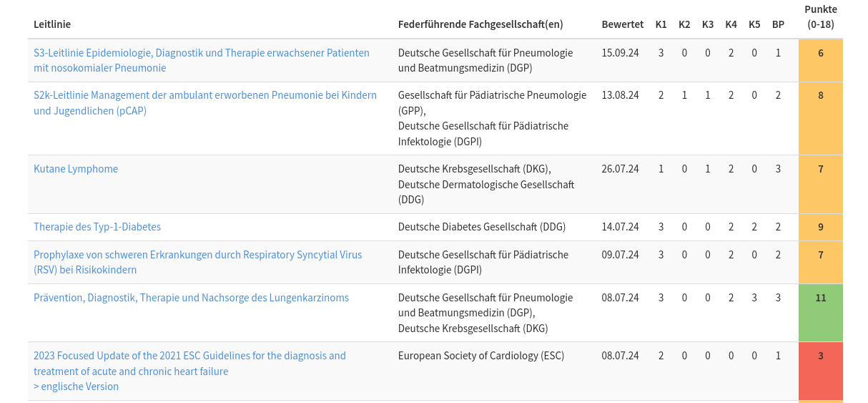Click the green score cell showing 11
This screenshot has height=403, width=868.
pyautogui.click(x=820, y=298)
